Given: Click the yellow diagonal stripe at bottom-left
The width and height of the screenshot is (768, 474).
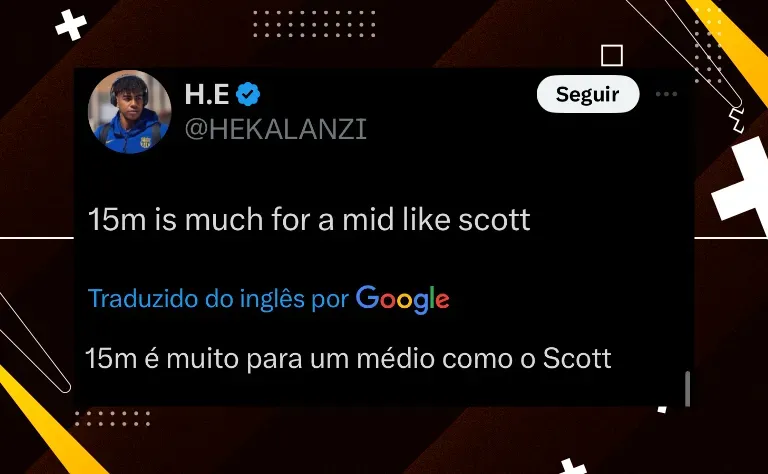Looking at the screenshot, I should (47, 422).
